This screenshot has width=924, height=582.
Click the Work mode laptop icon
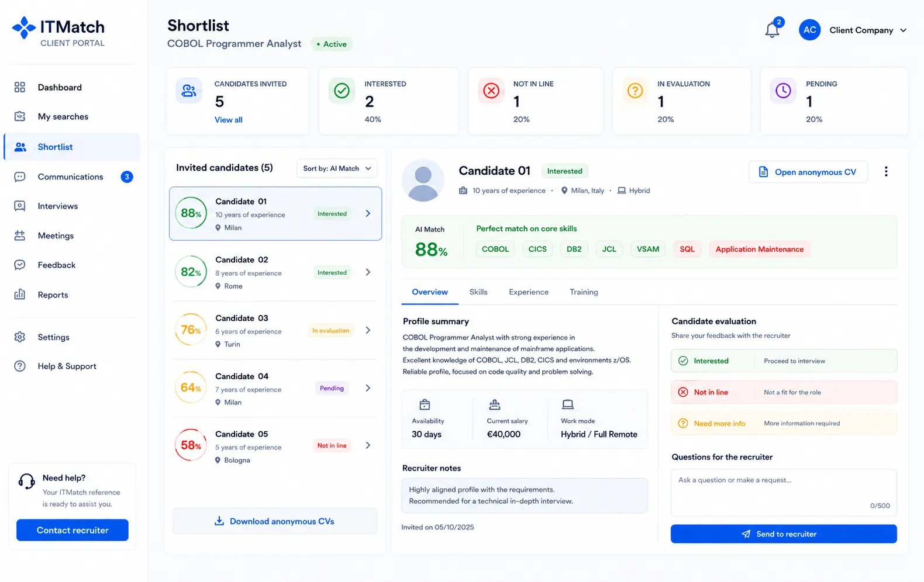click(x=567, y=404)
